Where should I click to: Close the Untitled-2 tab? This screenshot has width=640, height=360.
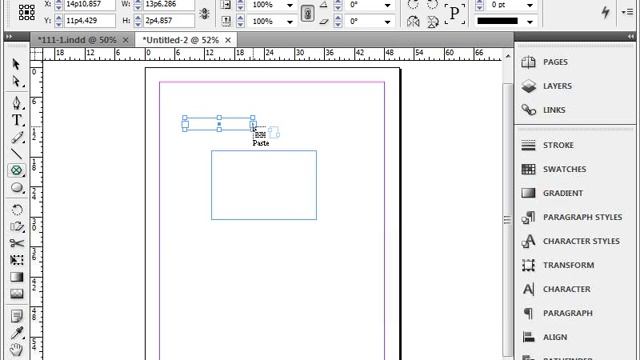click(x=228, y=40)
